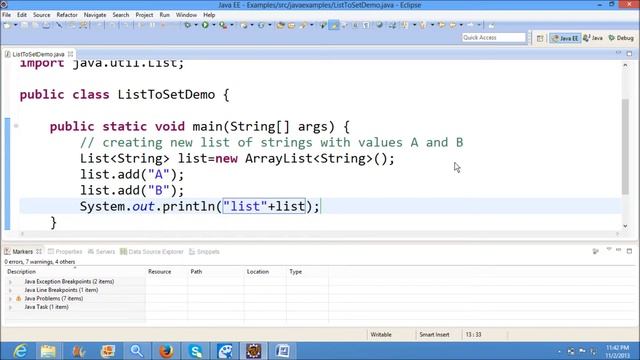The height and width of the screenshot is (360, 640).
Task: Expand Java Task (1 item)
Action: tap(10, 307)
